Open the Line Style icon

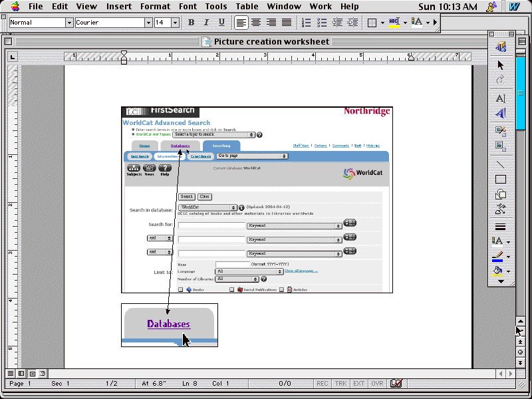pyautogui.click(x=501, y=227)
